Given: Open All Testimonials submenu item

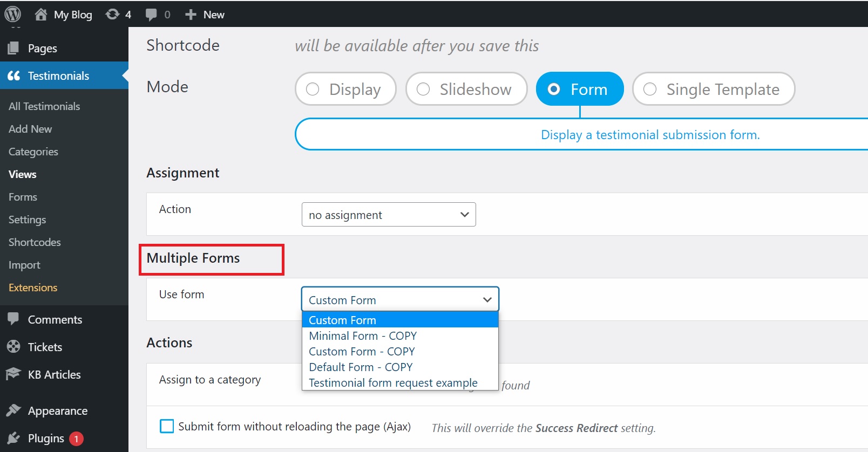Looking at the screenshot, I should point(44,106).
